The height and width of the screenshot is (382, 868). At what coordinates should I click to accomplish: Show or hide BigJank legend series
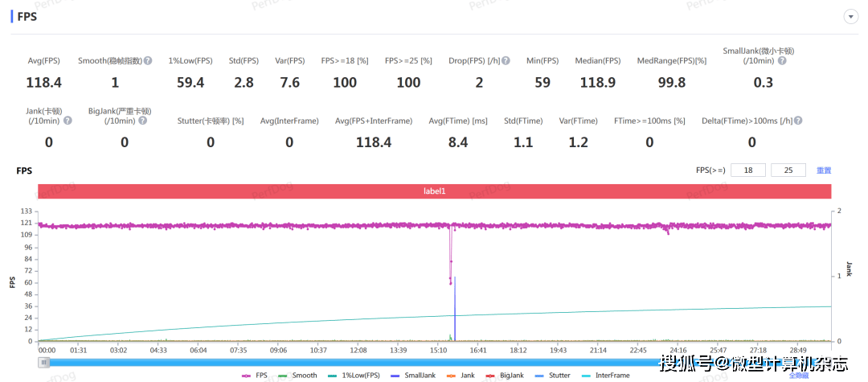pyautogui.click(x=505, y=375)
